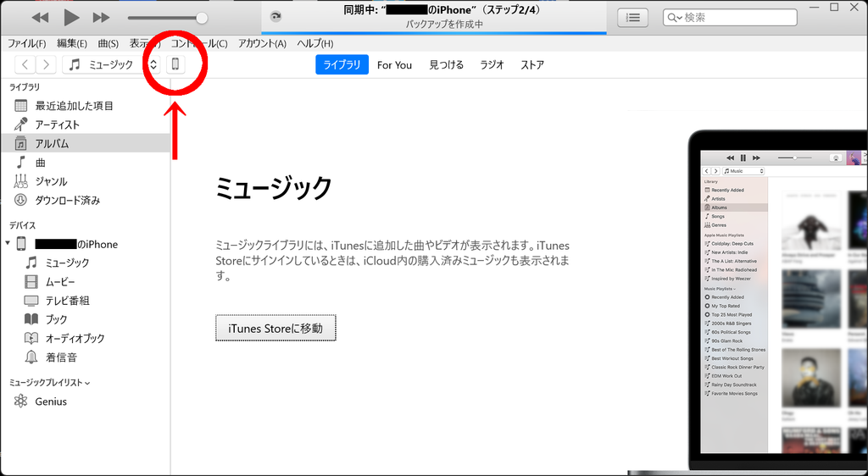Collapse the iPhone device tree triangle
Screen dimensions: 868x476
[7, 243]
